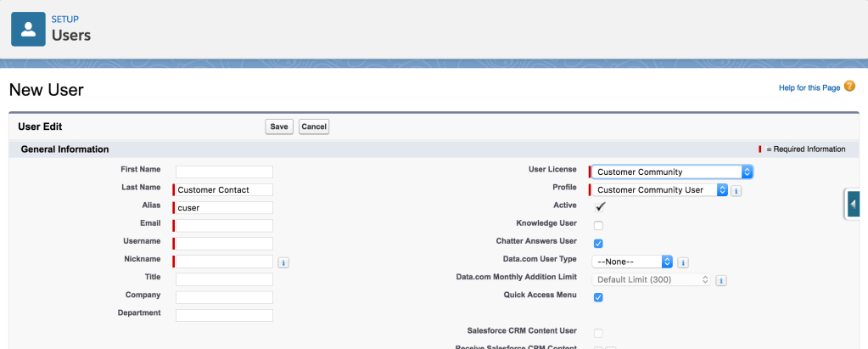
Task: Click info icon next to Data.com User Type
Action: 683,262
